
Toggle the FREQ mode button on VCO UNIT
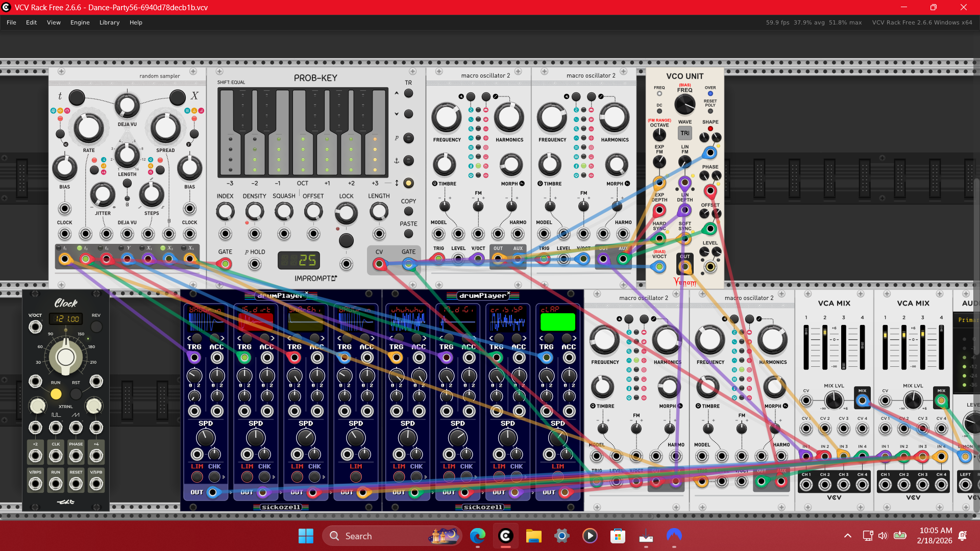point(659,94)
